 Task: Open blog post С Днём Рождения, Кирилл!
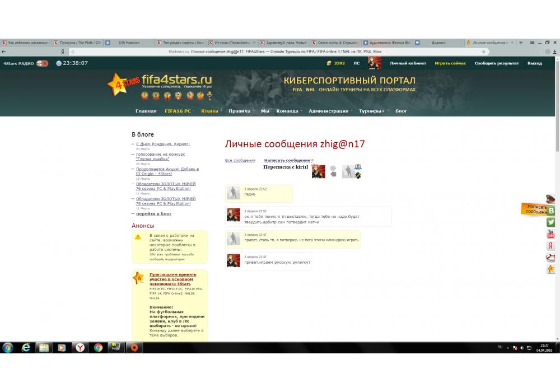point(163,144)
